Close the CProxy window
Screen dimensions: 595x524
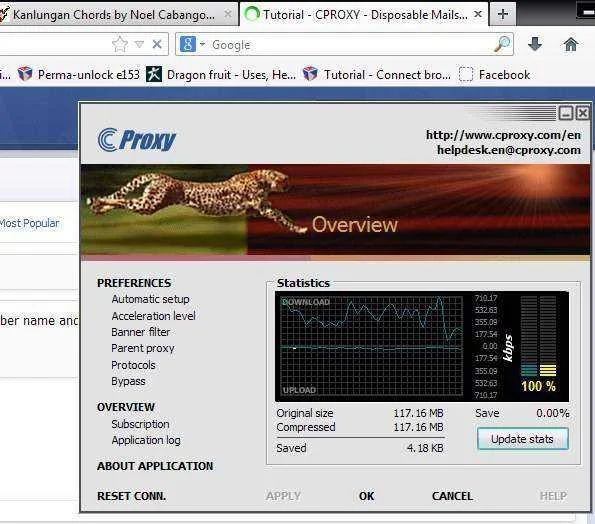click(x=582, y=113)
